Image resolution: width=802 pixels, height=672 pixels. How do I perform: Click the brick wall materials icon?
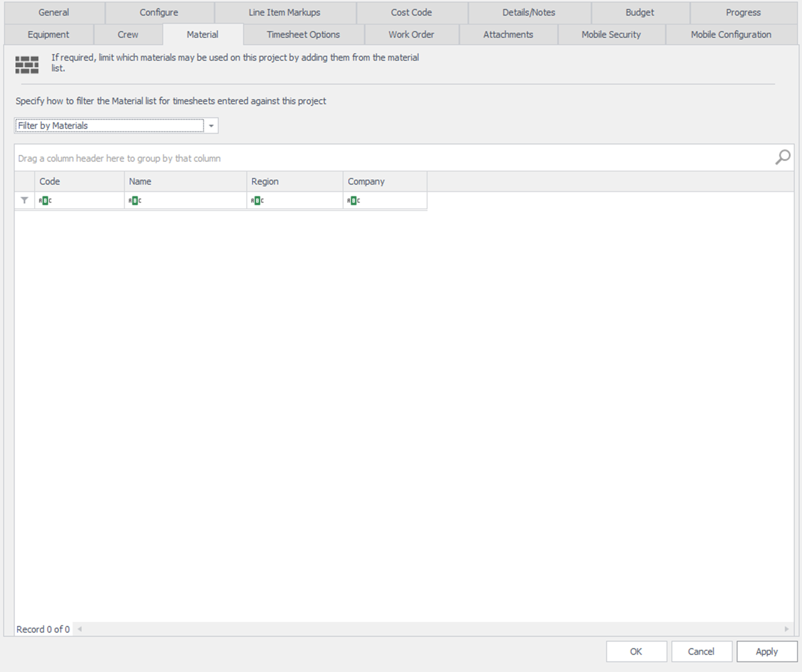click(x=27, y=64)
